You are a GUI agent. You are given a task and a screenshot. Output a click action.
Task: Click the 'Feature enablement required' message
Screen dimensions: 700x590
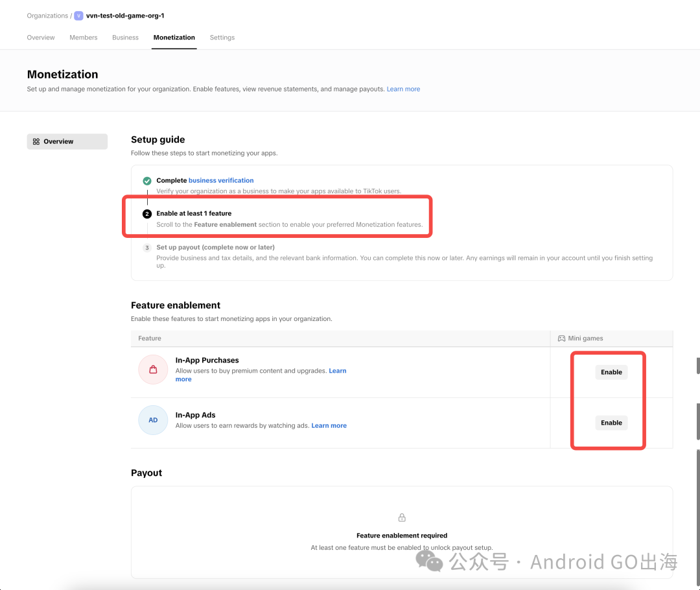click(x=402, y=536)
